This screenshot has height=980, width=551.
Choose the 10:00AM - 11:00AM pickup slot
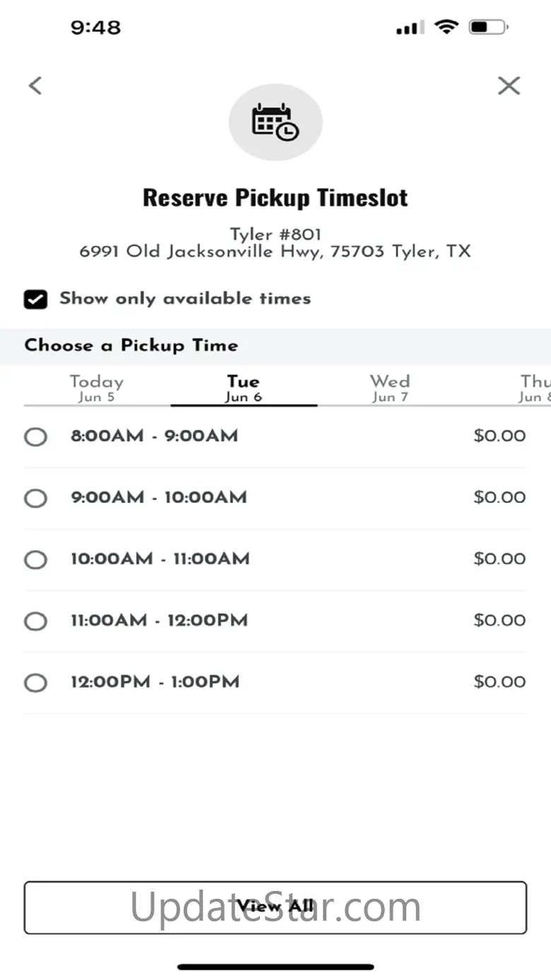[x=35, y=560]
